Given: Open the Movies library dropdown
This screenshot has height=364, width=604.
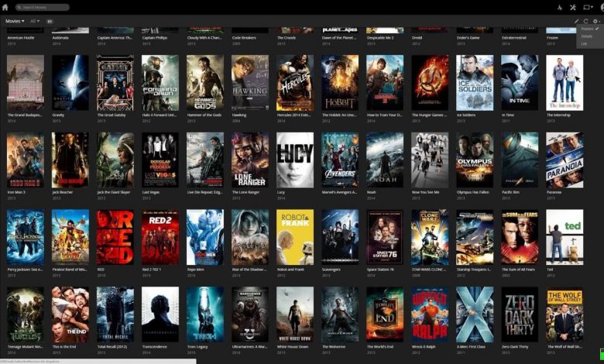Looking at the screenshot, I should [15, 21].
